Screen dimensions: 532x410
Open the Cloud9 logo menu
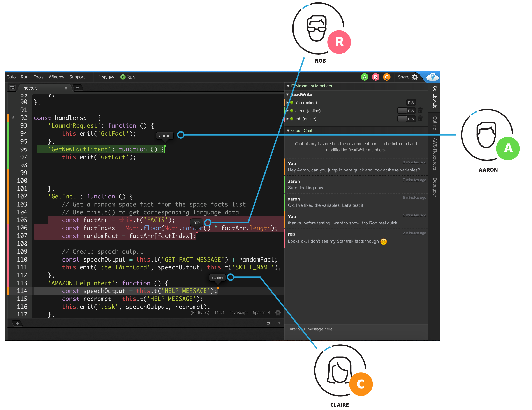432,77
